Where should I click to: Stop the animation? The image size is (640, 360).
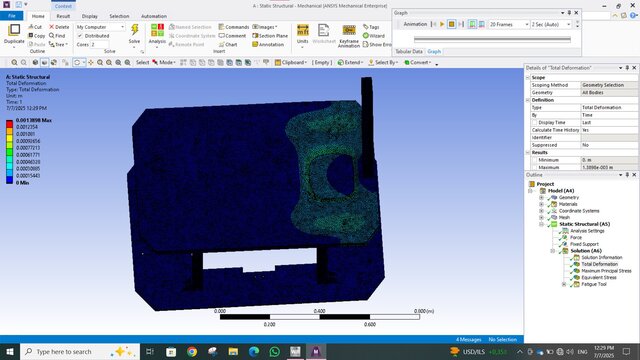[x=451, y=24]
